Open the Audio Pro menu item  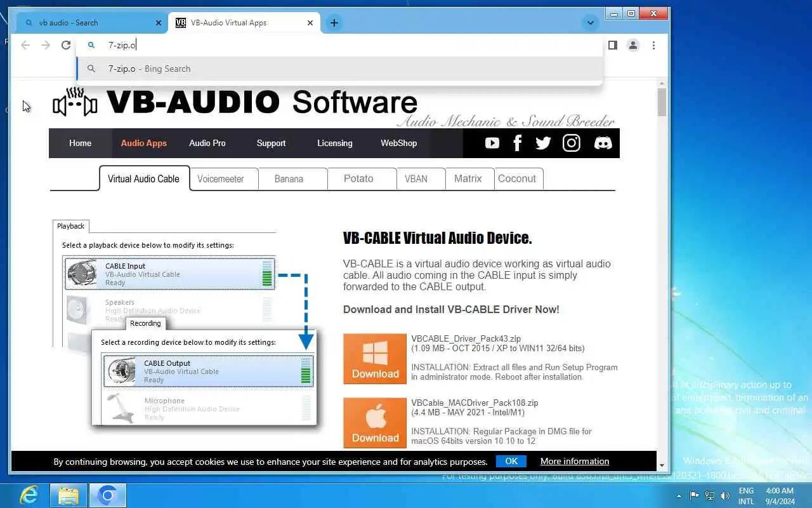click(x=207, y=143)
